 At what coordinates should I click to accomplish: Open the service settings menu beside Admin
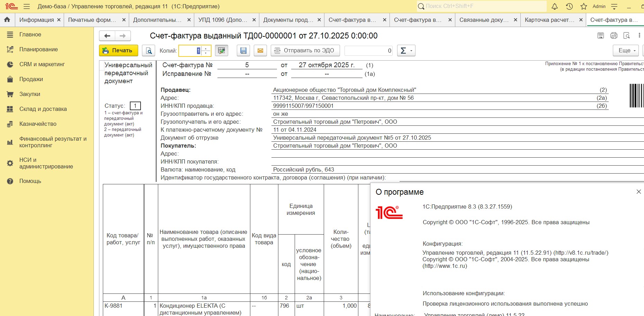(615, 6)
